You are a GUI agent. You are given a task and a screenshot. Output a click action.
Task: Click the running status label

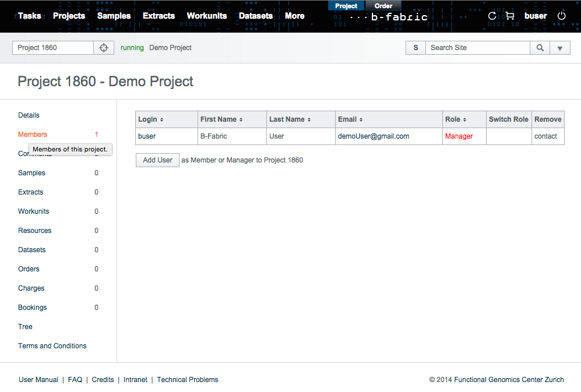click(x=132, y=48)
